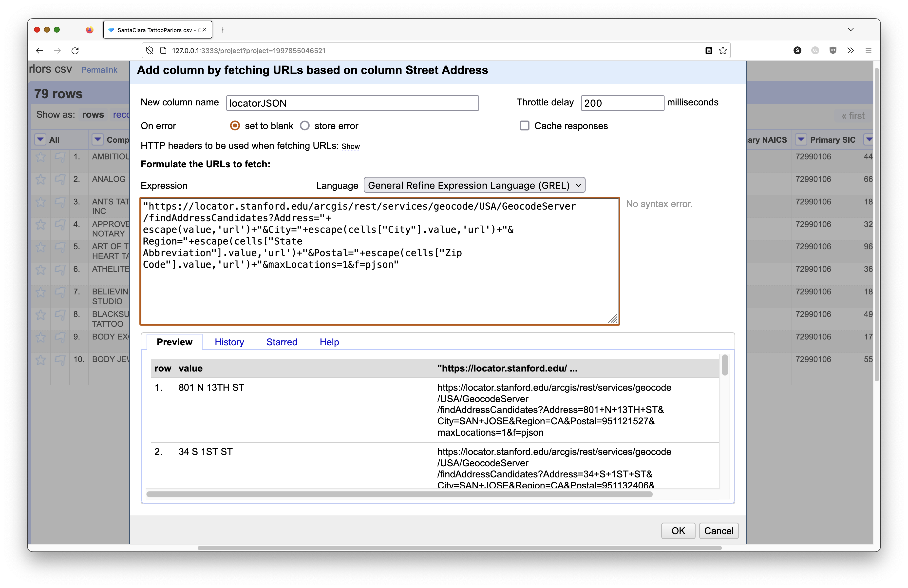
Task: Click the preview pane's horizontal scrollbar
Action: (x=399, y=494)
